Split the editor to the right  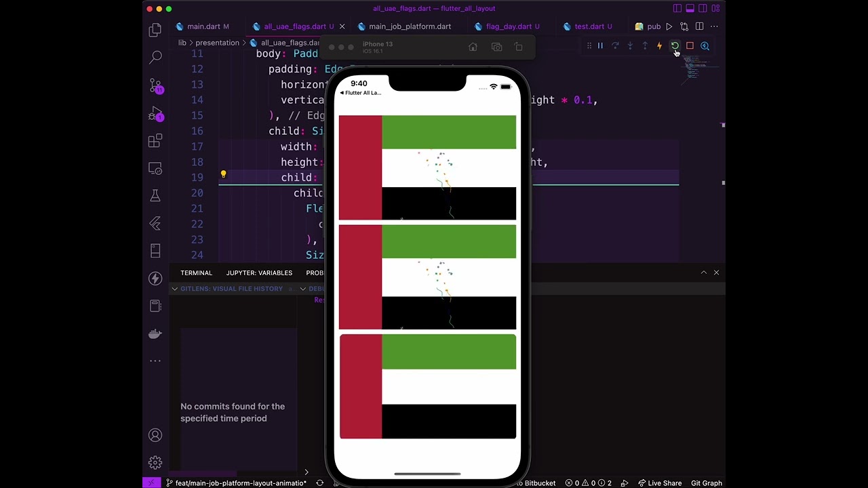pyautogui.click(x=699, y=26)
